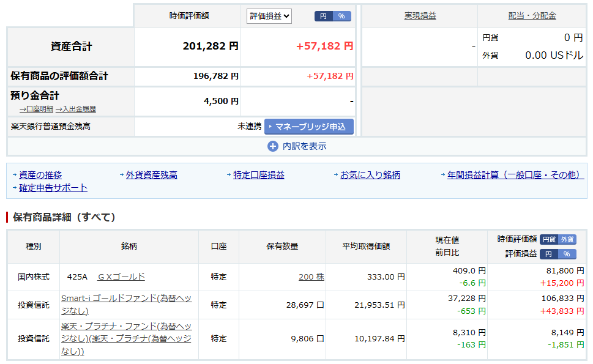593x364 pixels.
Task: Expand the 内訳を表示 section
Action: point(304,146)
